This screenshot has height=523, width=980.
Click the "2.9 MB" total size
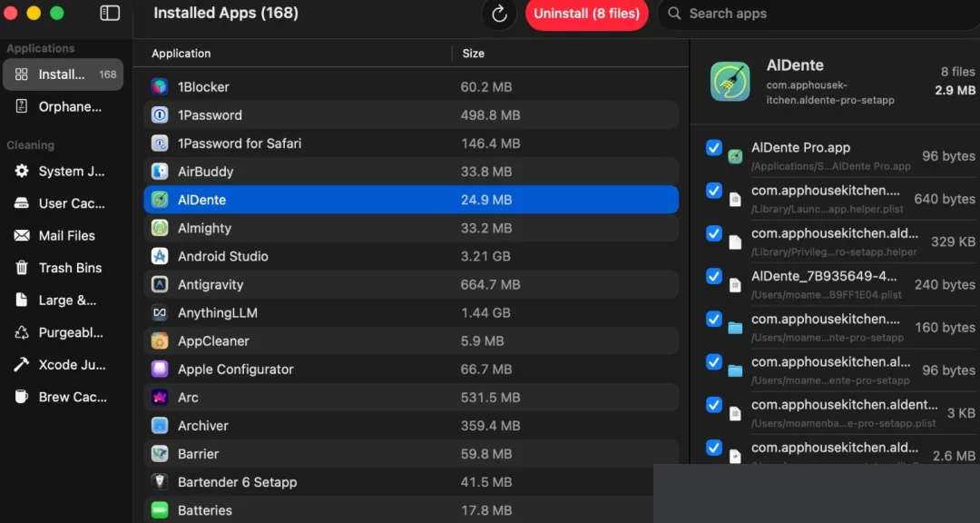pos(955,90)
